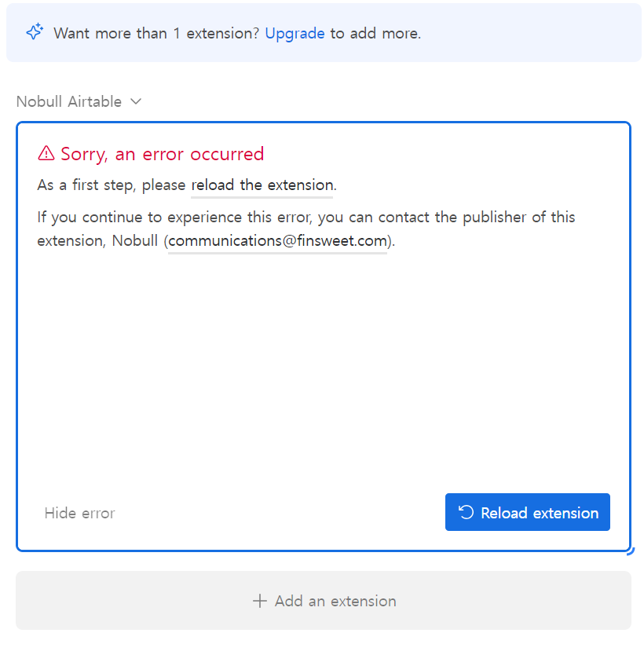Click the plus icon beside Add an extension
The height and width of the screenshot is (655, 644).
(260, 601)
